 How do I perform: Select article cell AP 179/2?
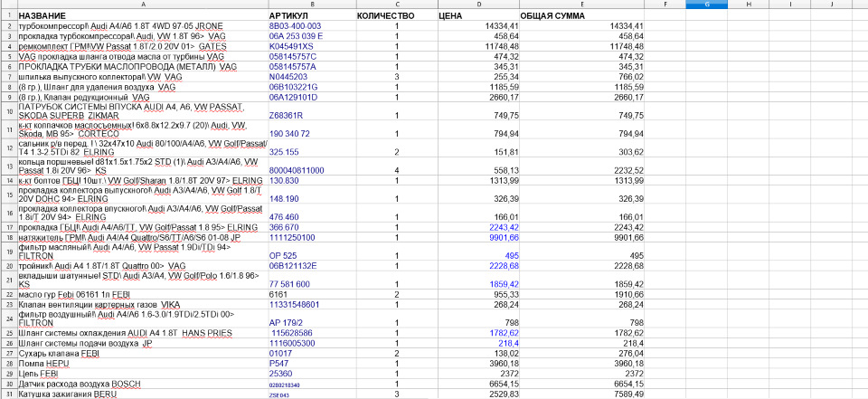pos(312,318)
